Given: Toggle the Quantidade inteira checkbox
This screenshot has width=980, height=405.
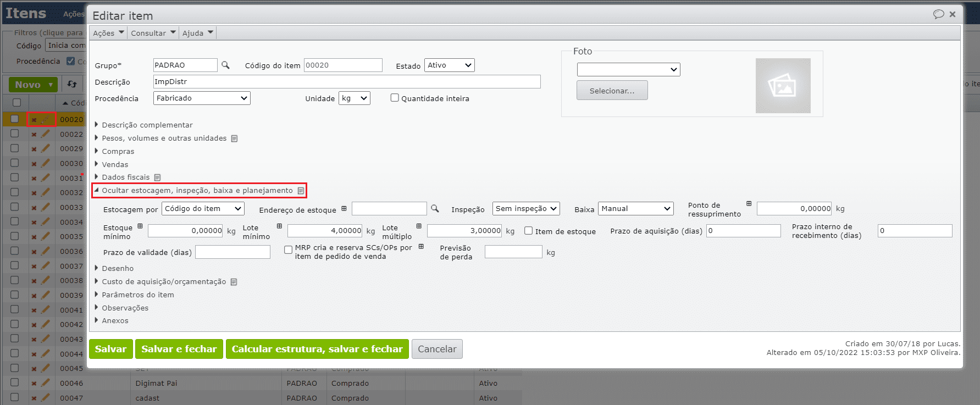Looking at the screenshot, I should coord(395,98).
